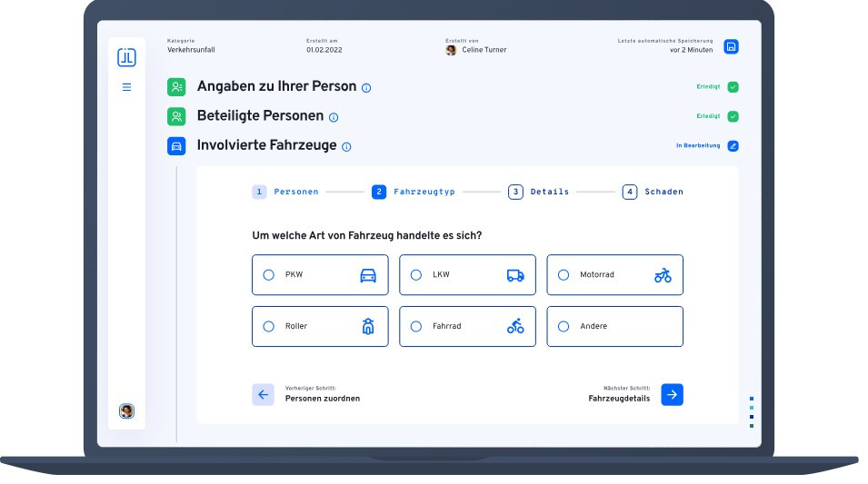Collapse the Involvierte Fahrzeuge section

pyautogui.click(x=266, y=145)
